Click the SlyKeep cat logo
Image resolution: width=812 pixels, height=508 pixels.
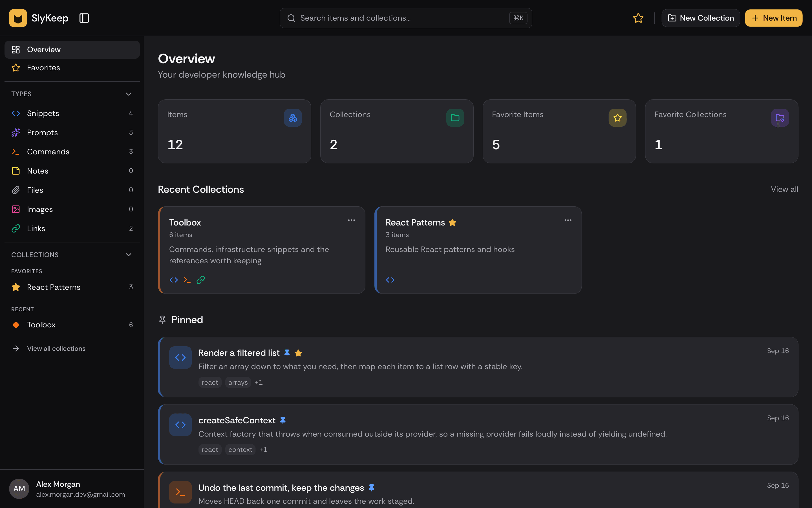coord(18,18)
